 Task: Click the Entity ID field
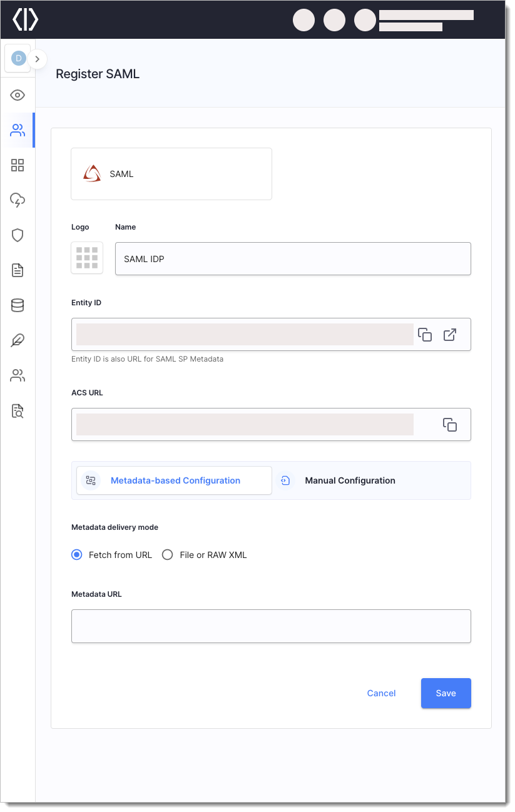271,334
